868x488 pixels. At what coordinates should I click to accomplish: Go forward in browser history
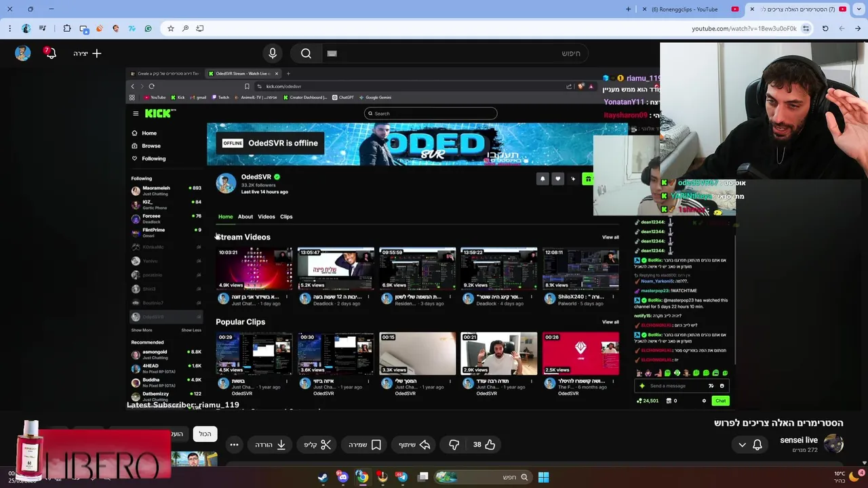[842, 28]
